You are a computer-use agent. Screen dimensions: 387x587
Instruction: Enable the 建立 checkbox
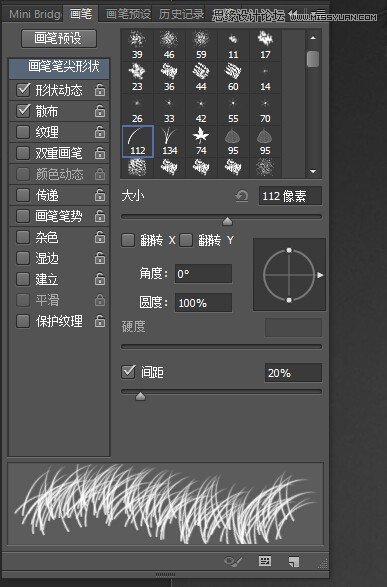point(23,279)
